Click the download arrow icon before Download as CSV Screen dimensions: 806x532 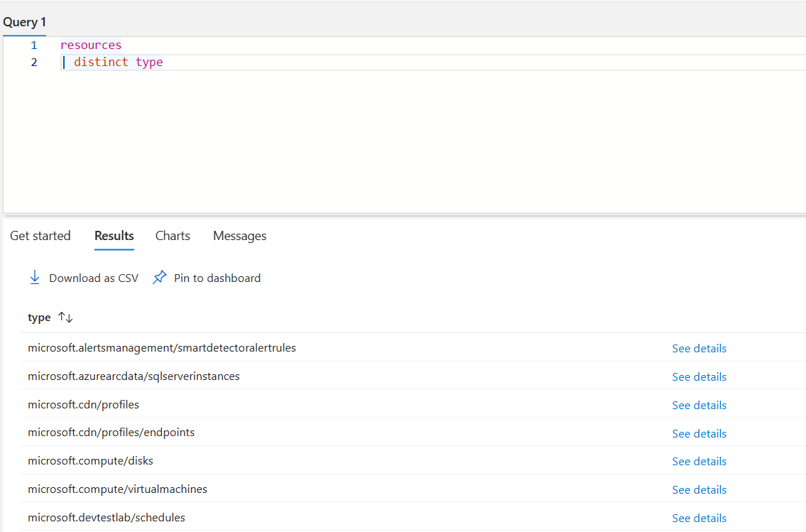[x=35, y=277]
